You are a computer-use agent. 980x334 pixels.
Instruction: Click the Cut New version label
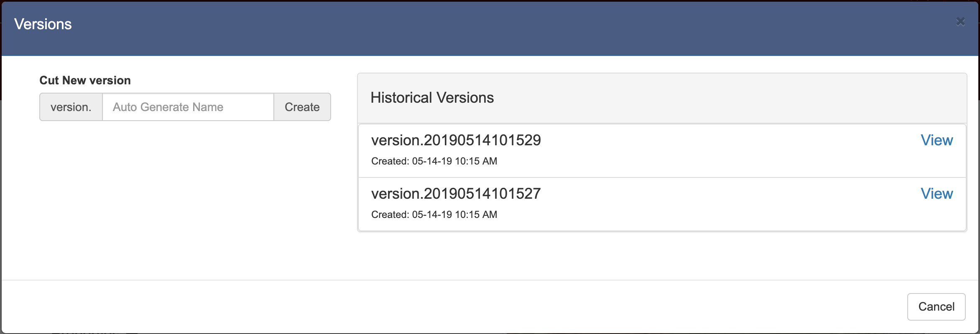85,80
